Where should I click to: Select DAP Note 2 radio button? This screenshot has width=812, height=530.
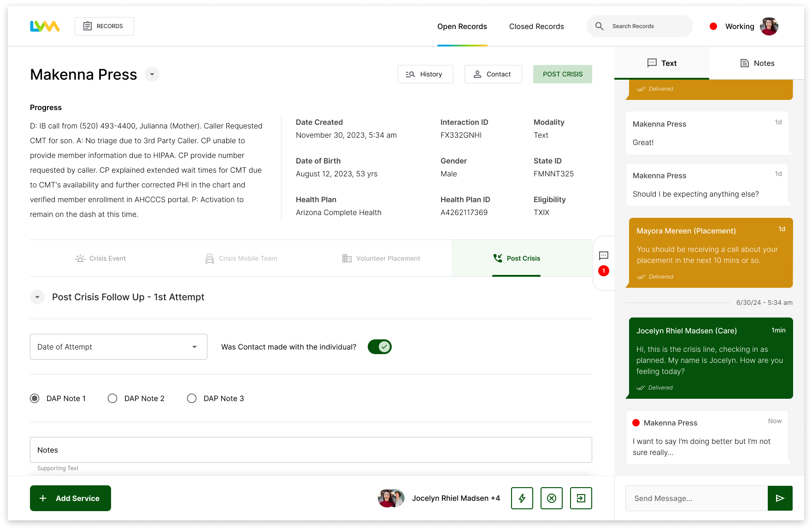(112, 398)
